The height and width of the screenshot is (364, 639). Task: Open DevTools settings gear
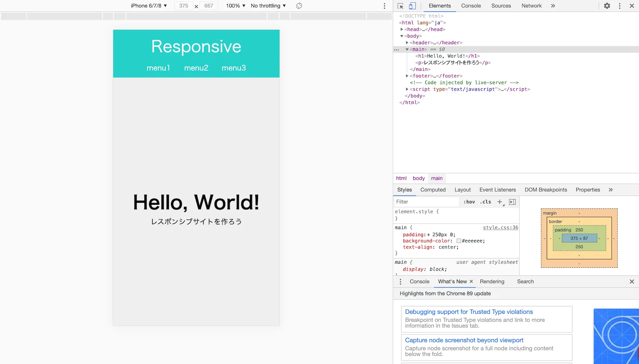point(607,6)
